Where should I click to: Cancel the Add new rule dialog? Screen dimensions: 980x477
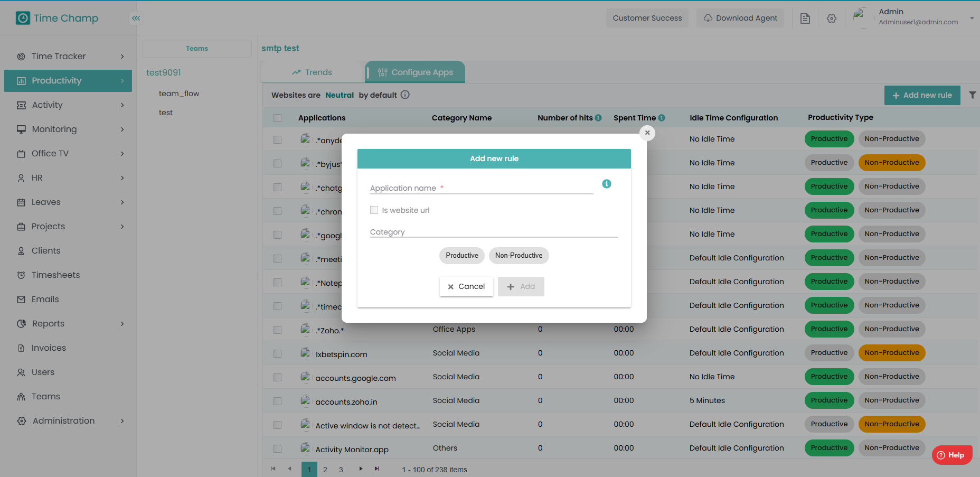coord(466,286)
